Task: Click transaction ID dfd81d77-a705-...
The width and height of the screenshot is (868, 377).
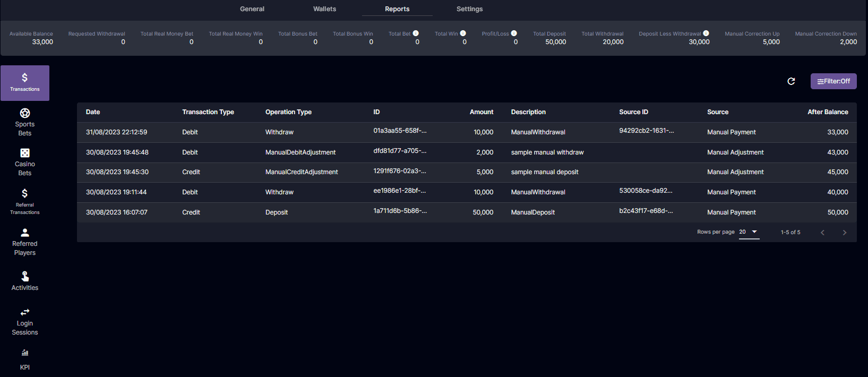Action: coord(400,151)
